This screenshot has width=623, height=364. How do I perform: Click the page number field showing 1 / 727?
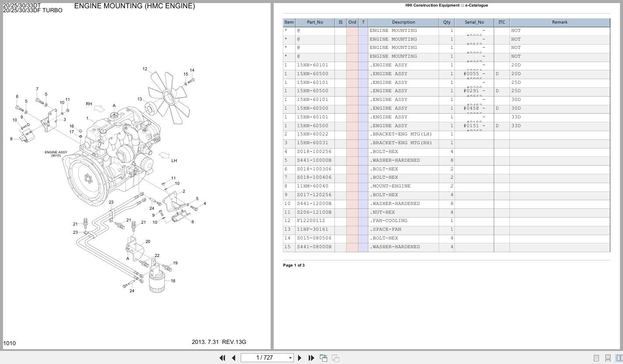coord(264,358)
